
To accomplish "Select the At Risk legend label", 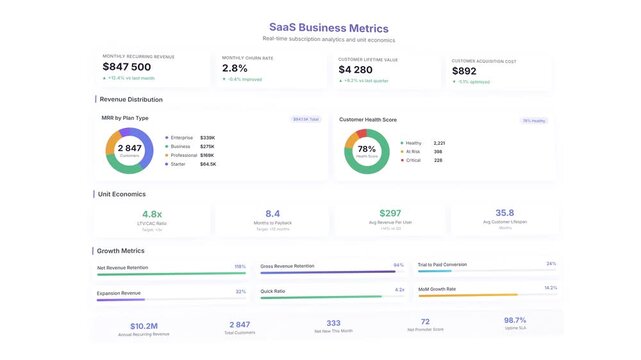I will 413,152.
